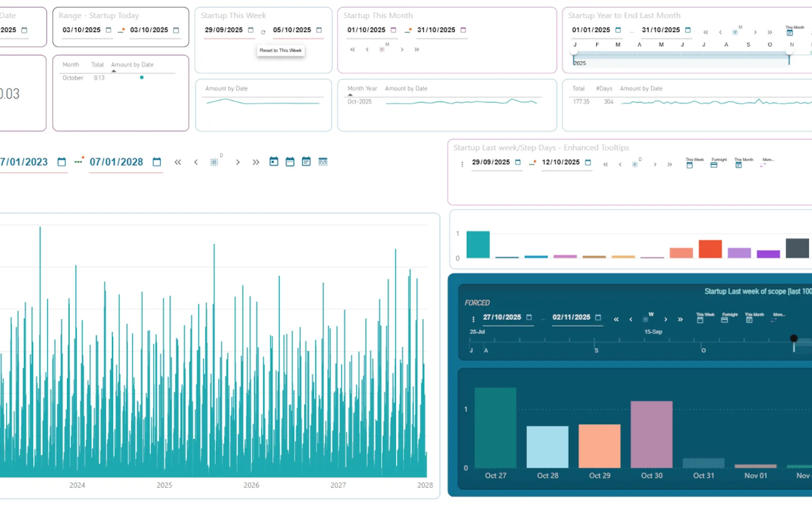812x508 pixels.
Task: Step back one month in Year to End Last Month
Action: coord(720,32)
